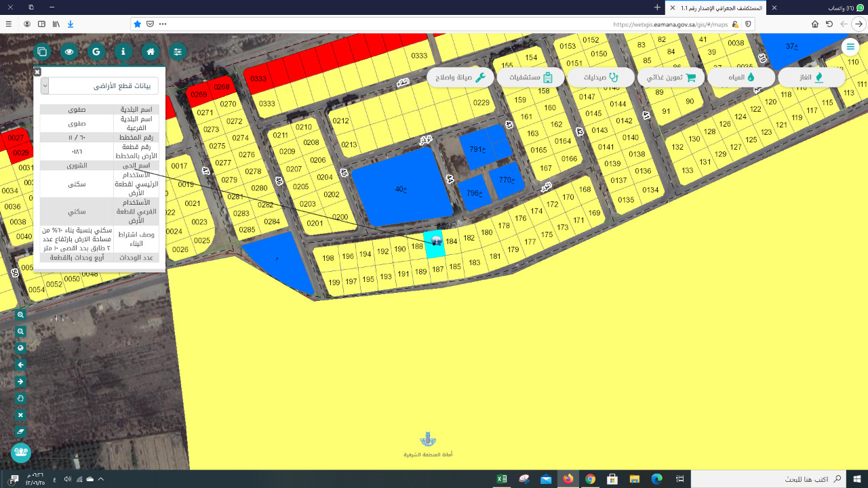868x488 pixels.
Task: Select the eraser clear tool
Action: [21, 431]
